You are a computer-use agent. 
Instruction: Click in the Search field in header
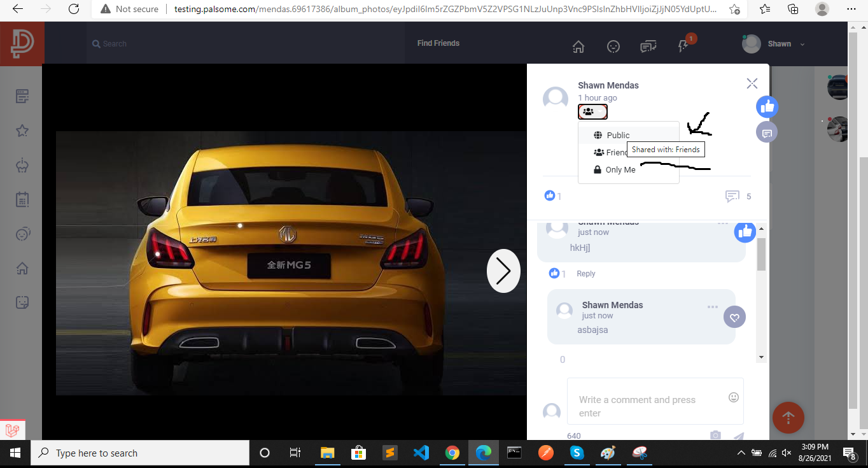tap(246, 44)
